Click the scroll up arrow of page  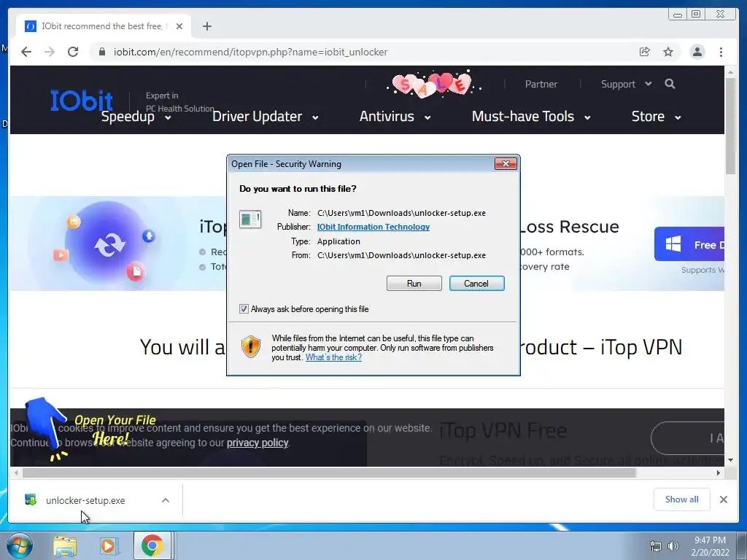[730, 72]
